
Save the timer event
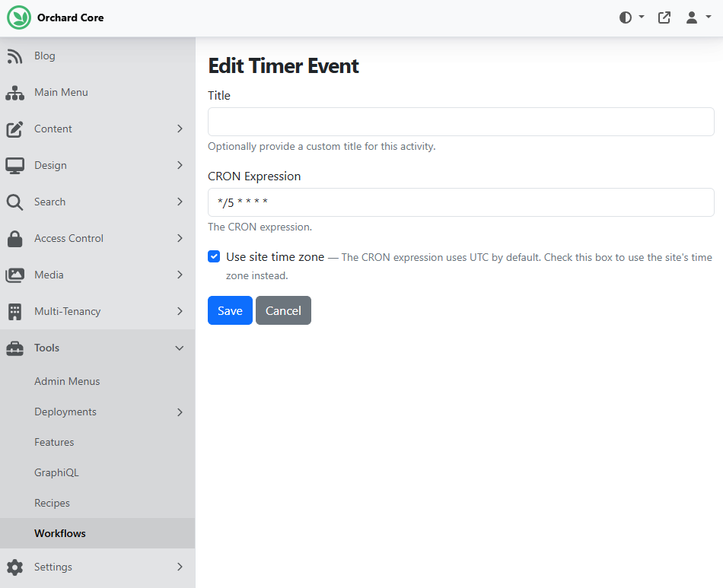[x=230, y=310]
